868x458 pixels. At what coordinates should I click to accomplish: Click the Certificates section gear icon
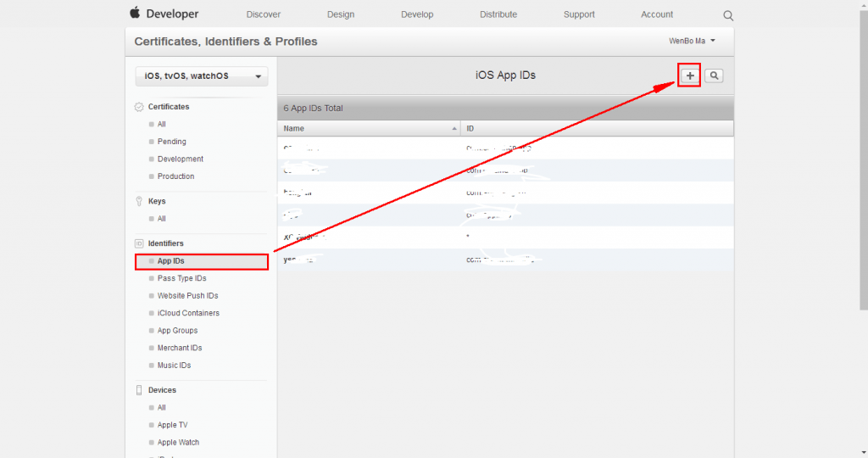tap(139, 107)
